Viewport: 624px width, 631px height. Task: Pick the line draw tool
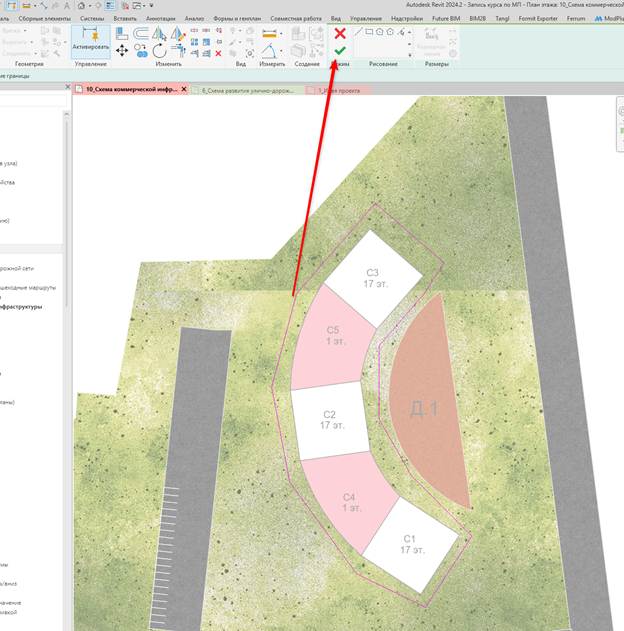[x=358, y=32]
